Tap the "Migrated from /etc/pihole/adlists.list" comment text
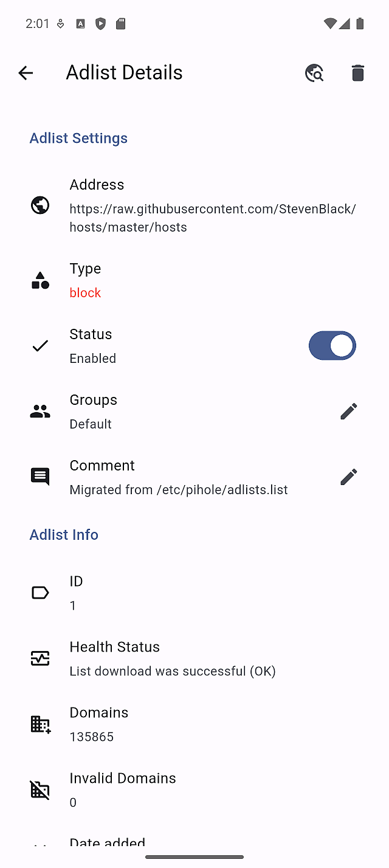The image size is (389, 868). 179,490
